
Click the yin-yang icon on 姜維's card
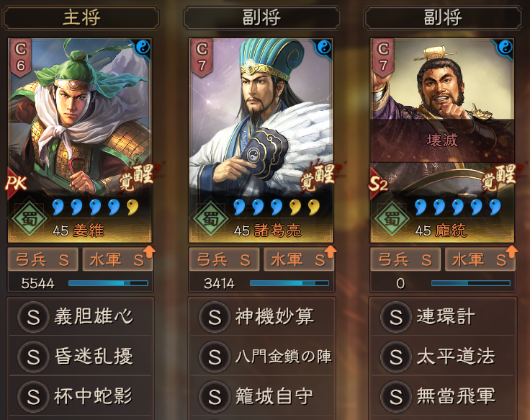pos(143,47)
